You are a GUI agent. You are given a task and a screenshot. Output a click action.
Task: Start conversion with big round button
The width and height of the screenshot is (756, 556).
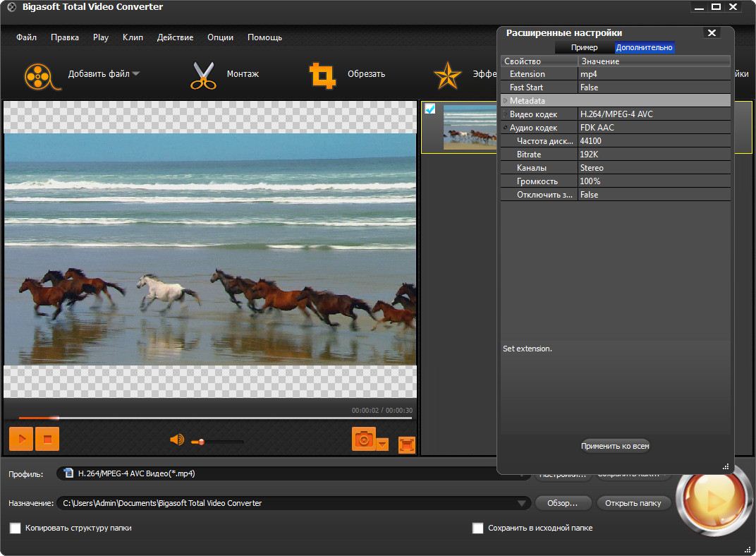pyautogui.click(x=713, y=501)
